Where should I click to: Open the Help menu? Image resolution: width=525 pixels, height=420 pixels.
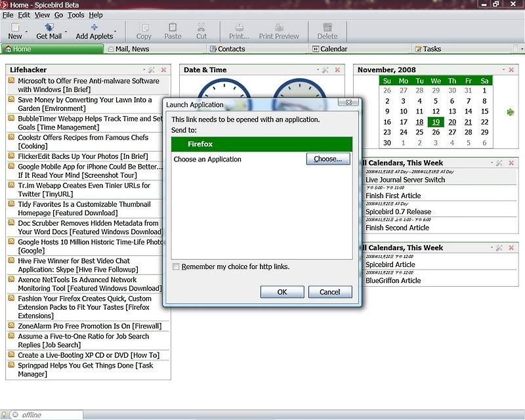[96, 15]
